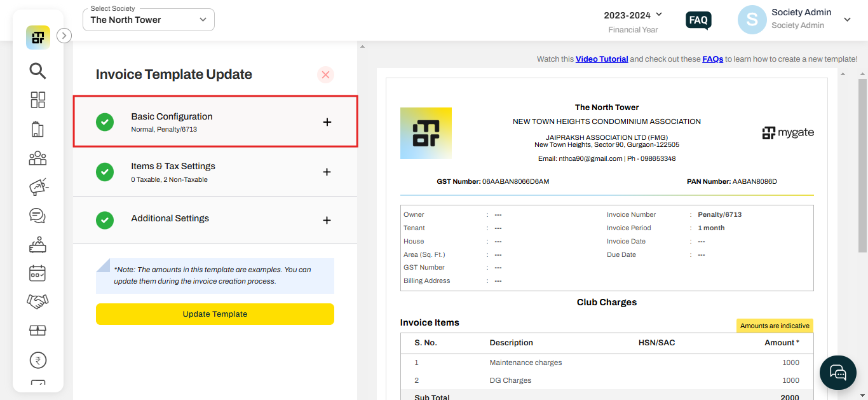Open the FAQ menu item

pos(698,20)
